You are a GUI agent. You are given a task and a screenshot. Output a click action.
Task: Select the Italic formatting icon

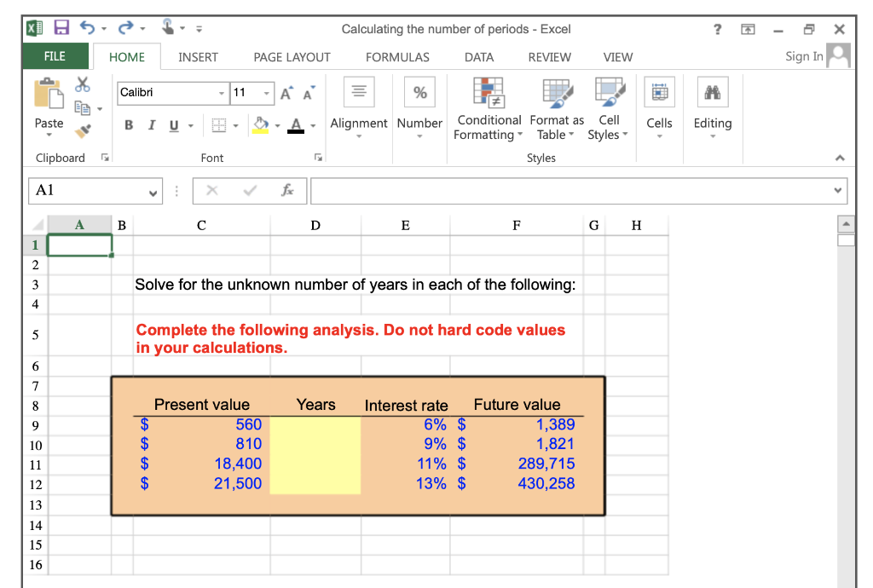click(x=151, y=124)
